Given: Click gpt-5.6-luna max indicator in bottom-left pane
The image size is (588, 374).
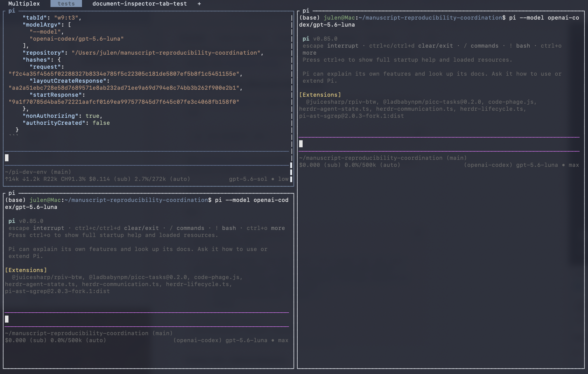Looking at the screenshot, I should [x=257, y=340].
